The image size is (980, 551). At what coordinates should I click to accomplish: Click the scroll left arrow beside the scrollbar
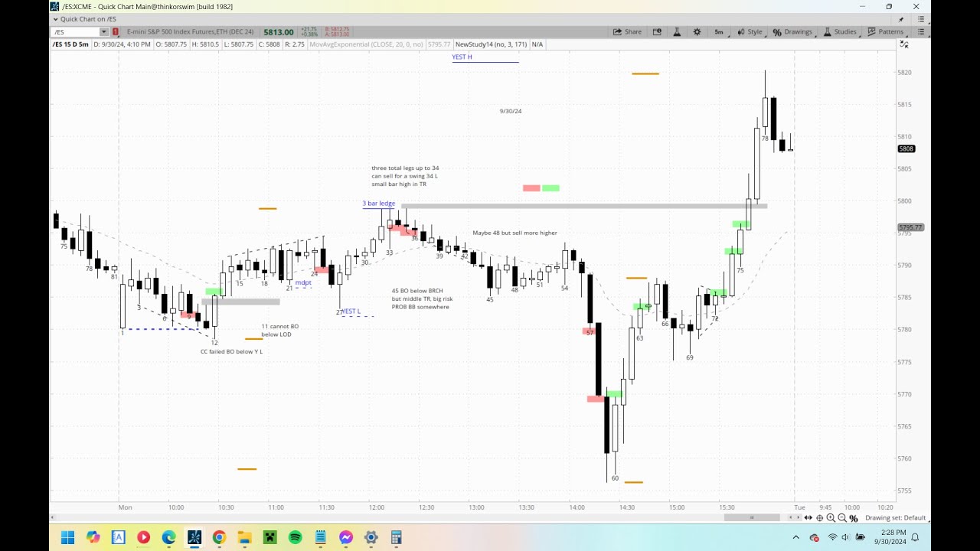pos(791,518)
